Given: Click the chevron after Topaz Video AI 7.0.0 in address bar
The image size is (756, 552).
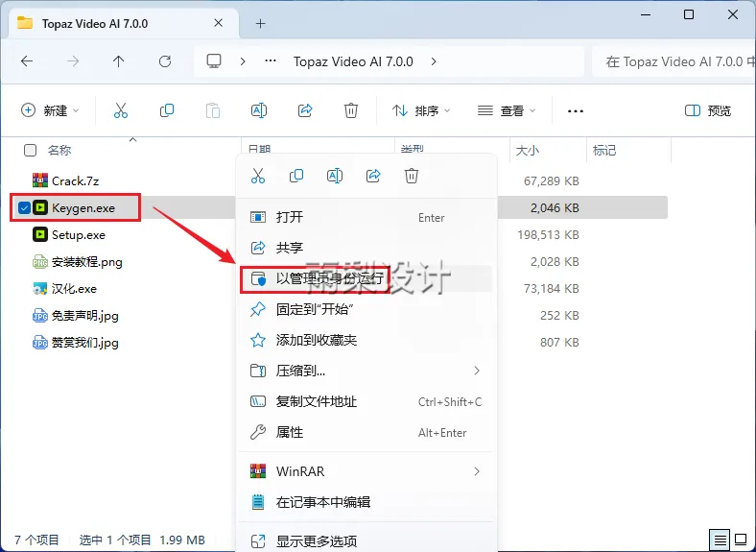Looking at the screenshot, I should pyautogui.click(x=434, y=61).
